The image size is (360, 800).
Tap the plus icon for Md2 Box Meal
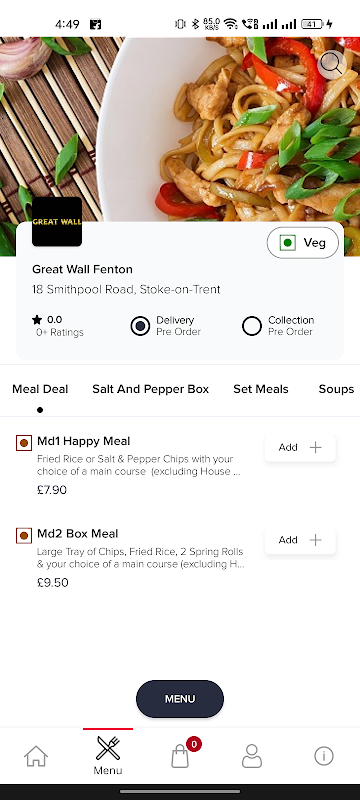tap(316, 540)
